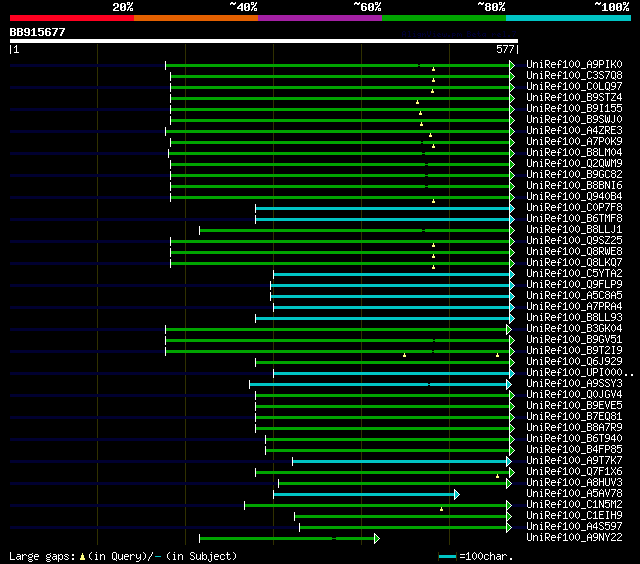Image resolution: width=640 pixels, height=564 pixels.
Task: Click the UniRef100_A7PRA4 label
Action: tap(574, 307)
